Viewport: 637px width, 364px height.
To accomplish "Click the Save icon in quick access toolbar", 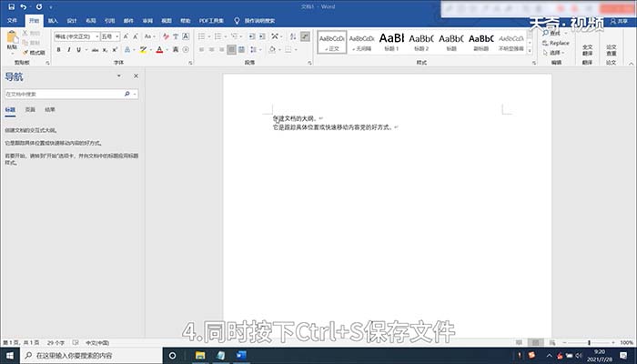I will coord(11,6).
